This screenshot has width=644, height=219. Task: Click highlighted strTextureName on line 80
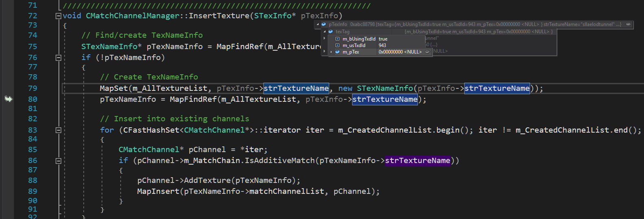pyautogui.click(x=385, y=99)
